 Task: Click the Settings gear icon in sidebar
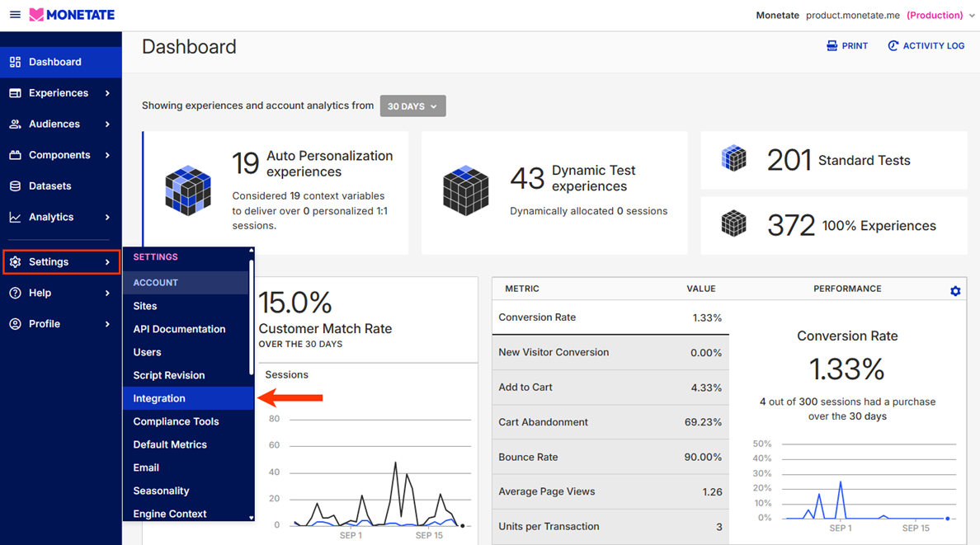point(15,262)
